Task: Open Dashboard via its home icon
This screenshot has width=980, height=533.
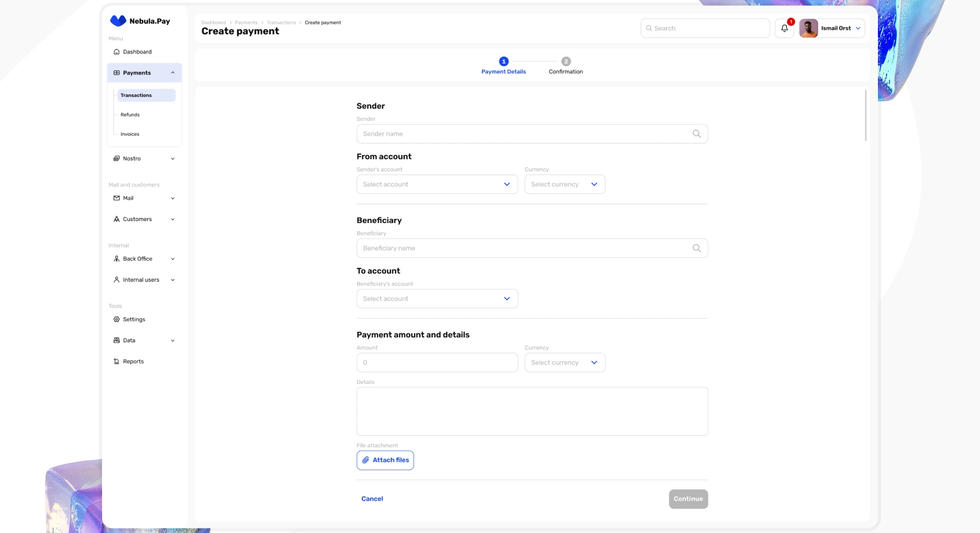Action: click(x=116, y=52)
